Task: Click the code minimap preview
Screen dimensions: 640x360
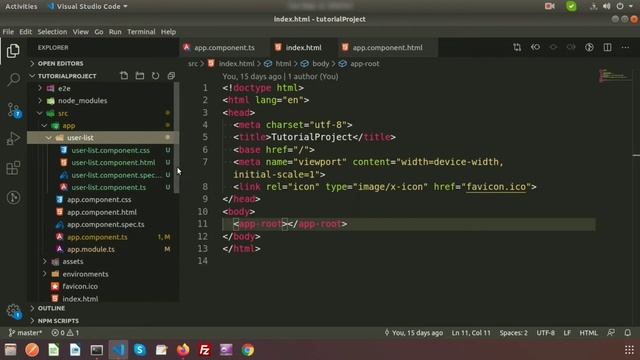Action: pos(614,76)
